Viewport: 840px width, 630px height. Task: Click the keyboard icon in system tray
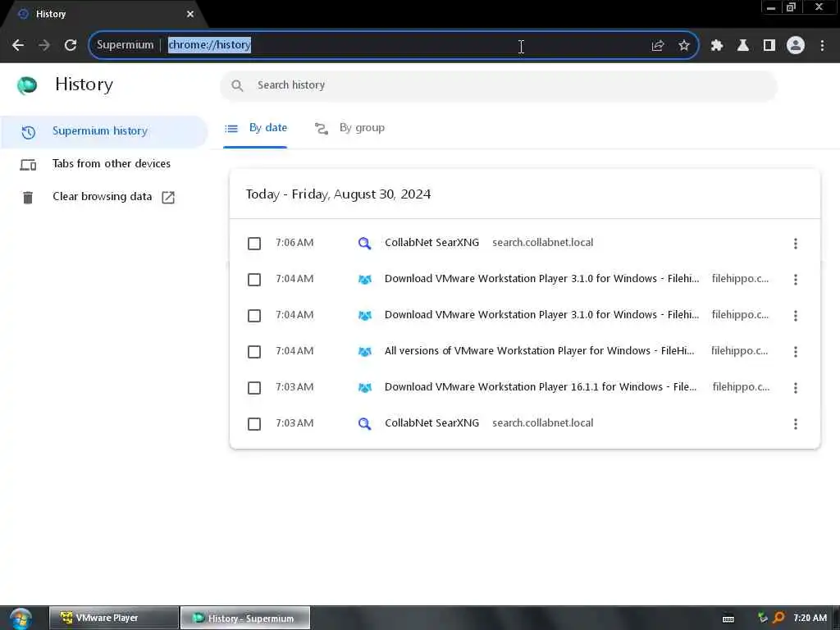[x=728, y=619]
